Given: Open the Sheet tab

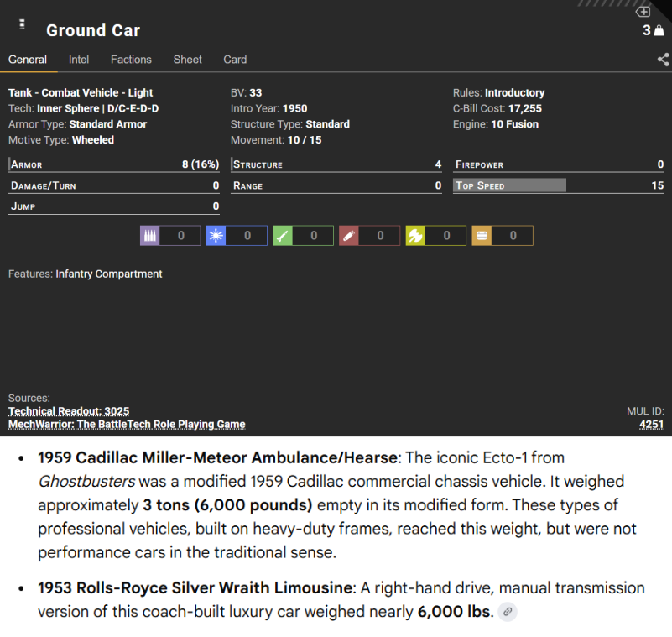Looking at the screenshot, I should point(187,60).
